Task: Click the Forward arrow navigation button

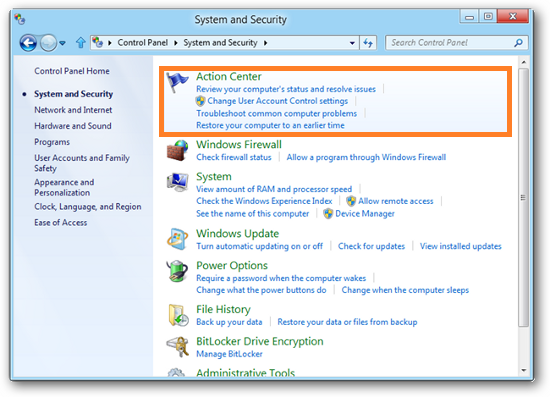Action: pyautogui.click(x=48, y=43)
